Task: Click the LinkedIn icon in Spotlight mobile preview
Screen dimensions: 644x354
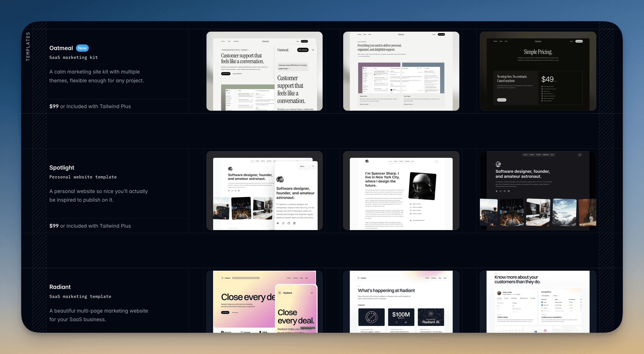Action: [294, 223]
